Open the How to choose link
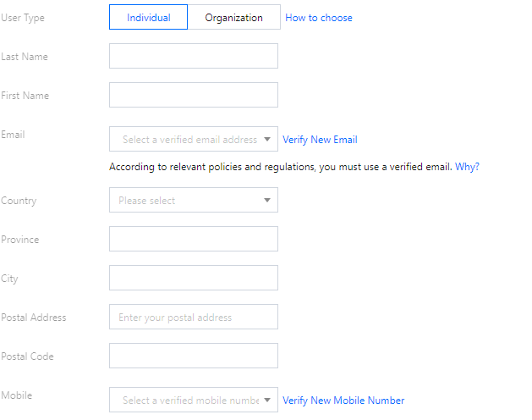The width and height of the screenshot is (532, 420). 319,18
